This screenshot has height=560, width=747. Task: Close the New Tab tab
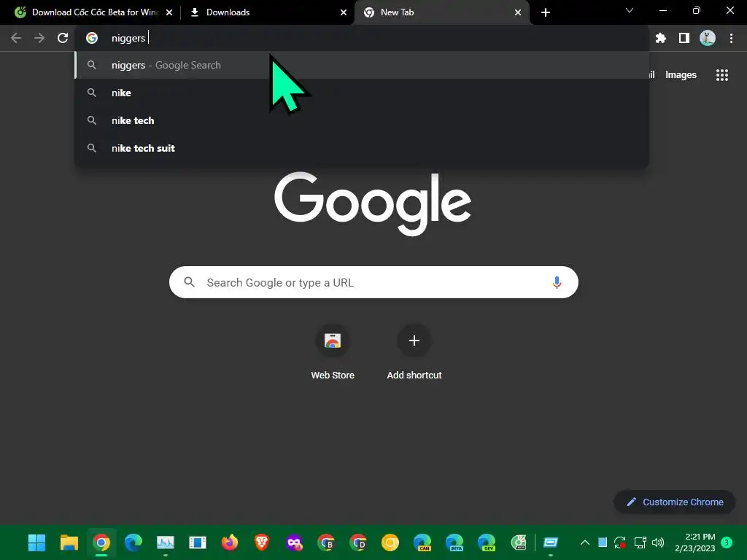(518, 12)
